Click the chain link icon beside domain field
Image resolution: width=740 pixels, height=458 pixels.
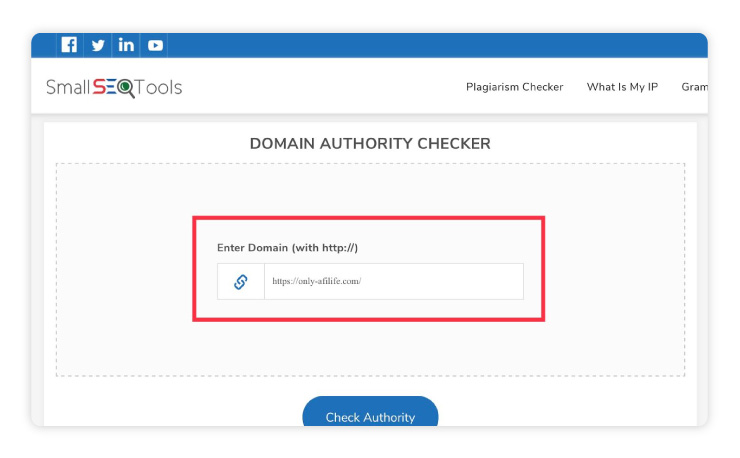[x=241, y=282]
